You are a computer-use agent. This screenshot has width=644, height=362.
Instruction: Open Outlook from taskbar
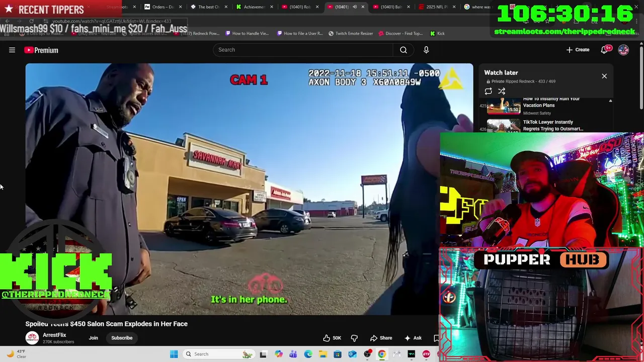coord(352,354)
